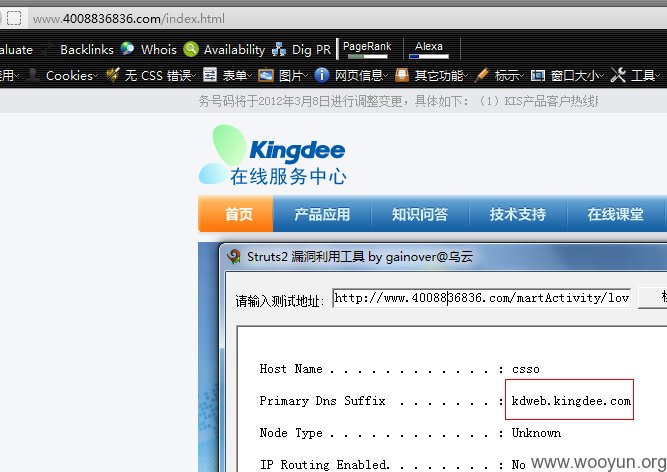Click the 标示 pencil icon
This screenshot has height=472, width=667.
(x=481, y=75)
